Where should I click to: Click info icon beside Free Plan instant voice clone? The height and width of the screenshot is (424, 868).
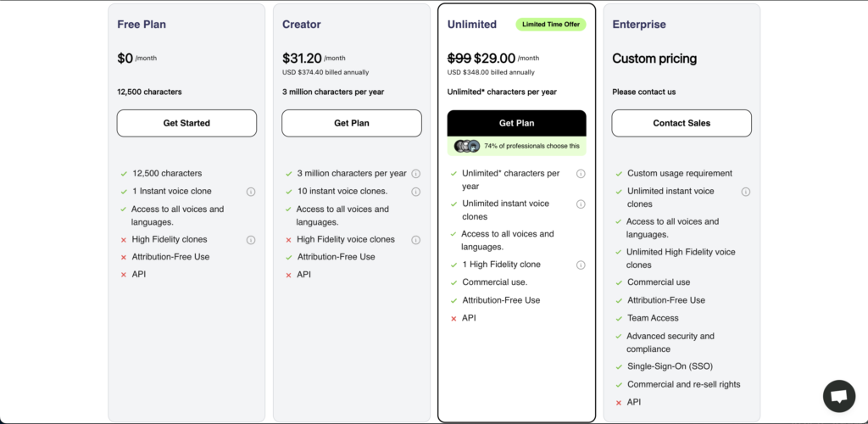tap(251, 192)
